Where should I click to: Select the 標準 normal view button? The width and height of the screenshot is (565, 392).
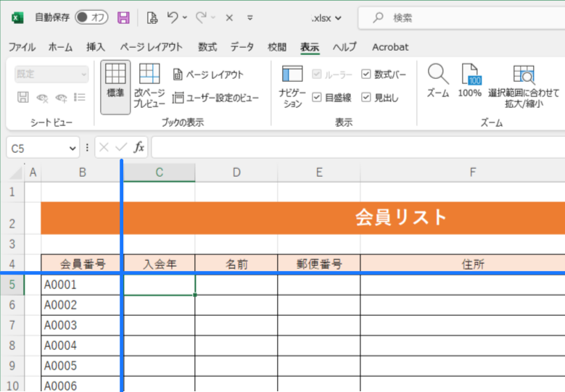coord(115,81)
